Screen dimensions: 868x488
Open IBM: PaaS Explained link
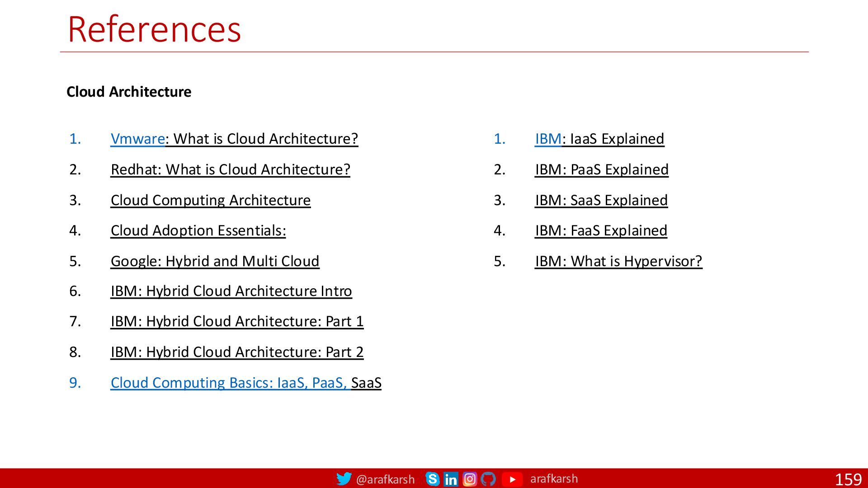click(602, 169)
